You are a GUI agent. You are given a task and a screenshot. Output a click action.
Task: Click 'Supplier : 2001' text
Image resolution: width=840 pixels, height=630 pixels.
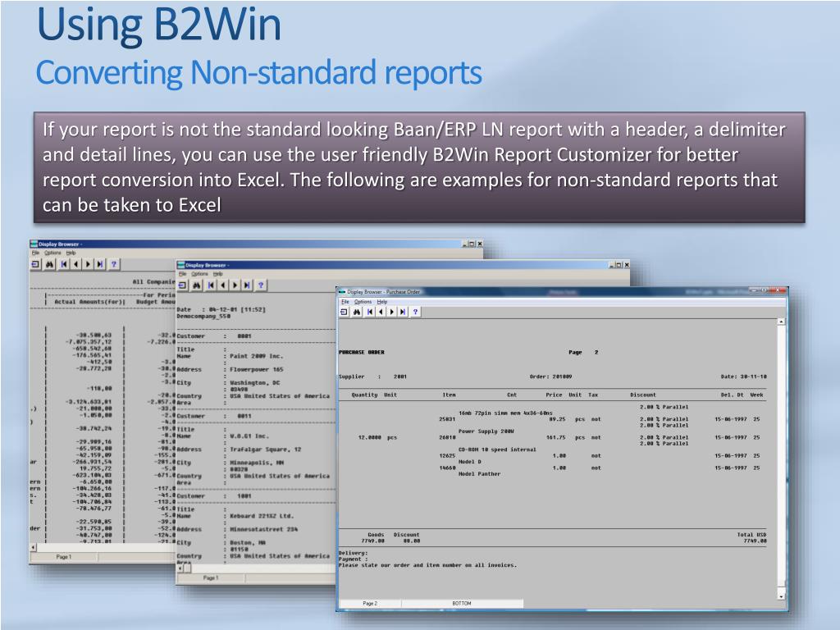coord(372,377)
